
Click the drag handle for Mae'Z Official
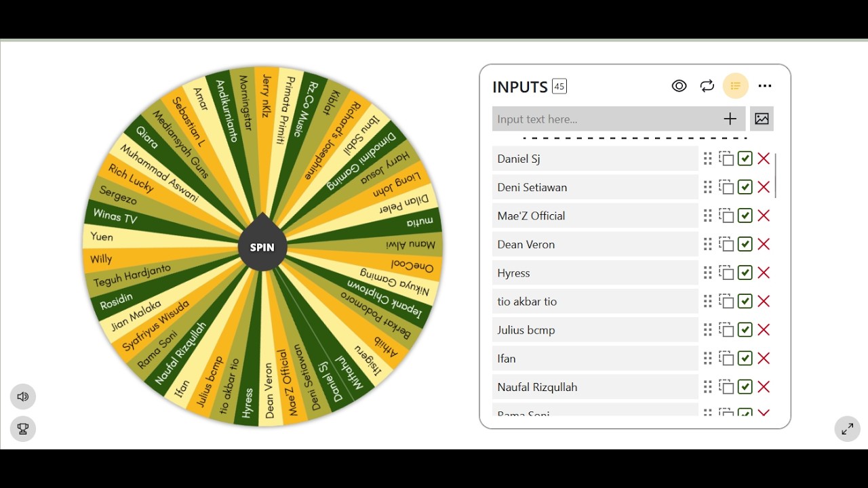(x=708, y=216)
